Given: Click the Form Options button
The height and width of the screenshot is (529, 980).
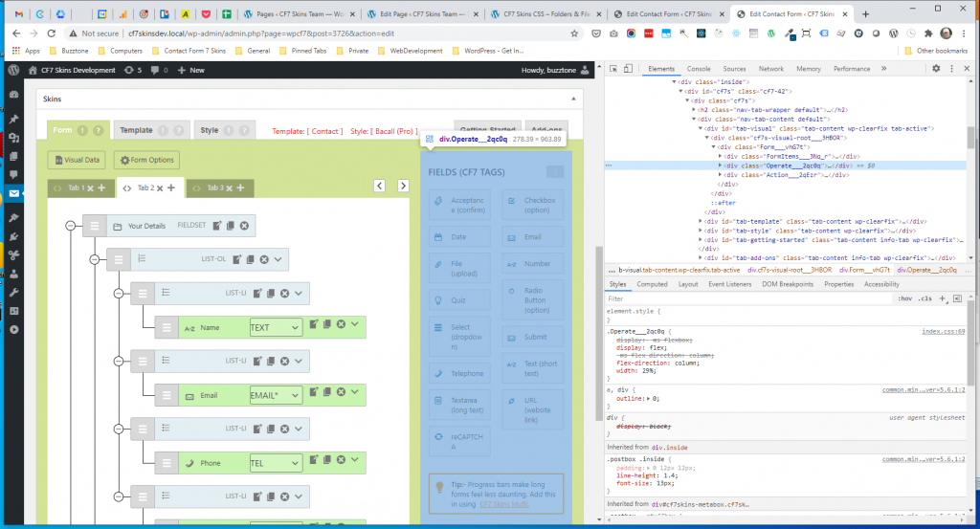Looking at the screenshot, I should [x=146, y=160].
